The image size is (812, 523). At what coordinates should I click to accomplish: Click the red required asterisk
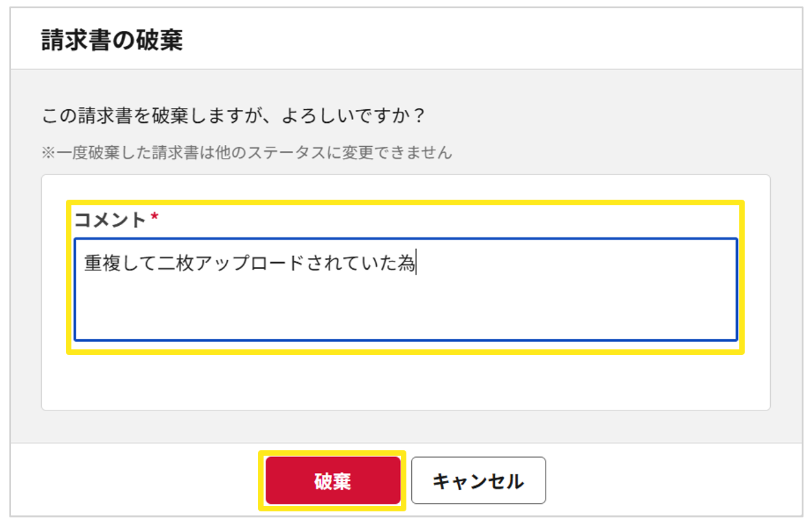tap(154, 218)
